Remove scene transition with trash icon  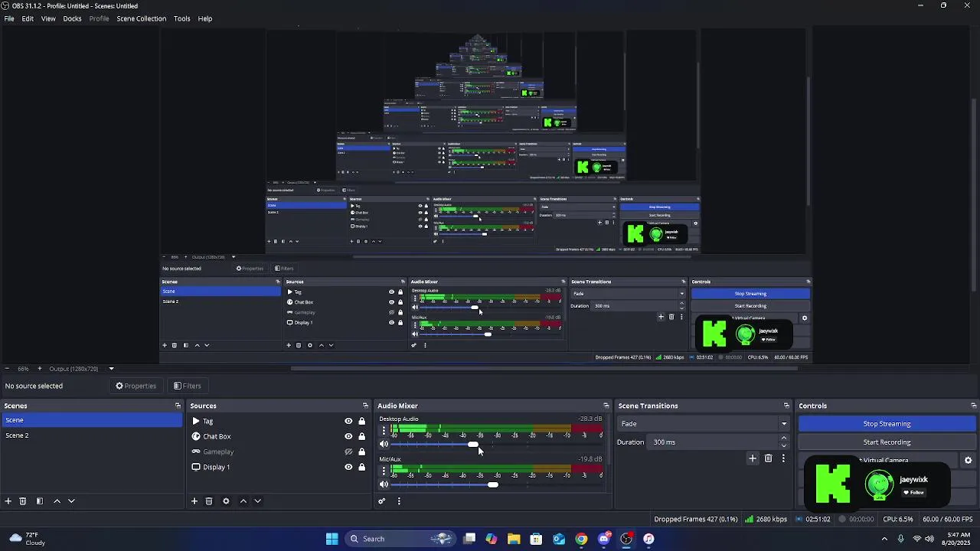point(769,458)
